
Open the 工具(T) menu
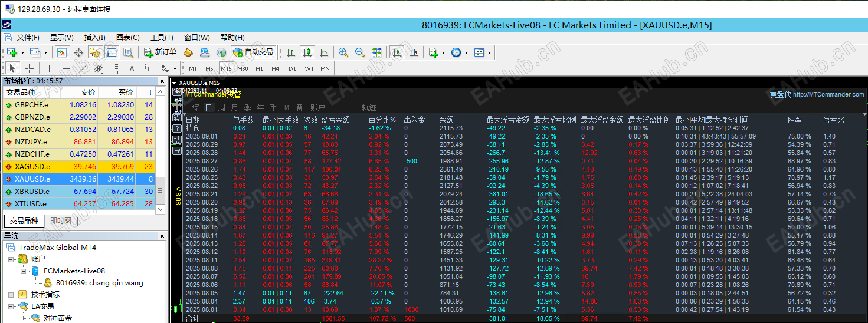[162, 37]
